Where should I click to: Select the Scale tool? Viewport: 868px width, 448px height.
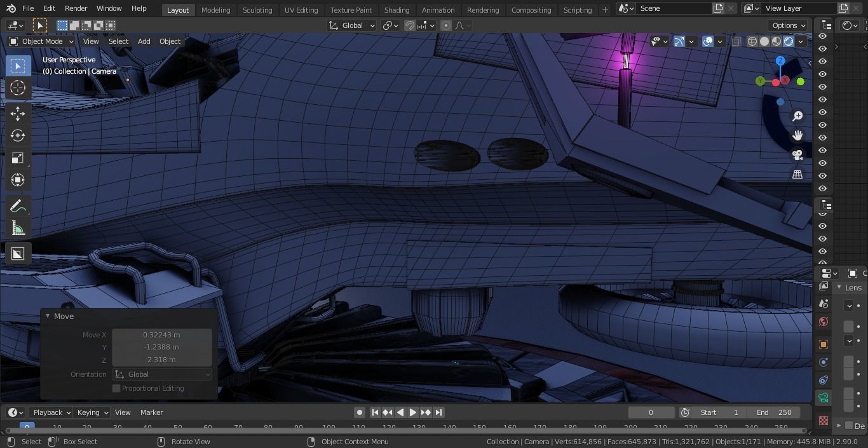coord(18,158)
